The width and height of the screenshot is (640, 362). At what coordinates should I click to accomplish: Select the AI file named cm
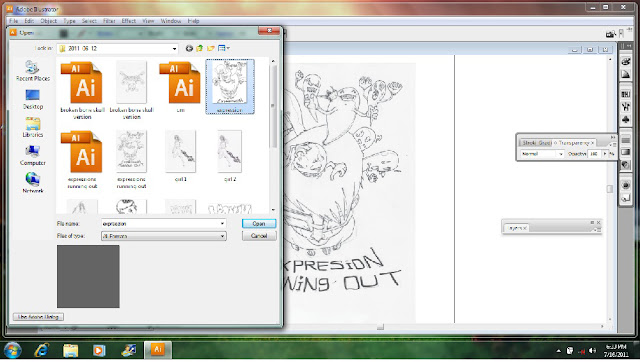(x=180, y=87)
